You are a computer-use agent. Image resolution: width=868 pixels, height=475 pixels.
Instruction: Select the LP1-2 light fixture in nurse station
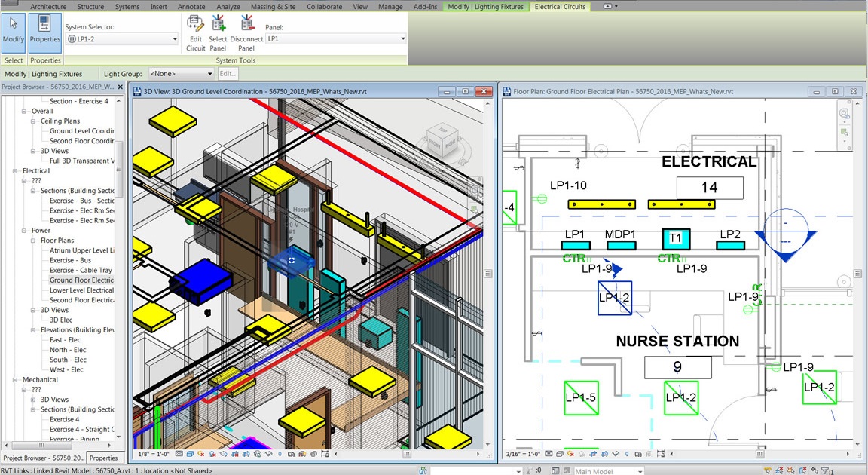[613, 298]
